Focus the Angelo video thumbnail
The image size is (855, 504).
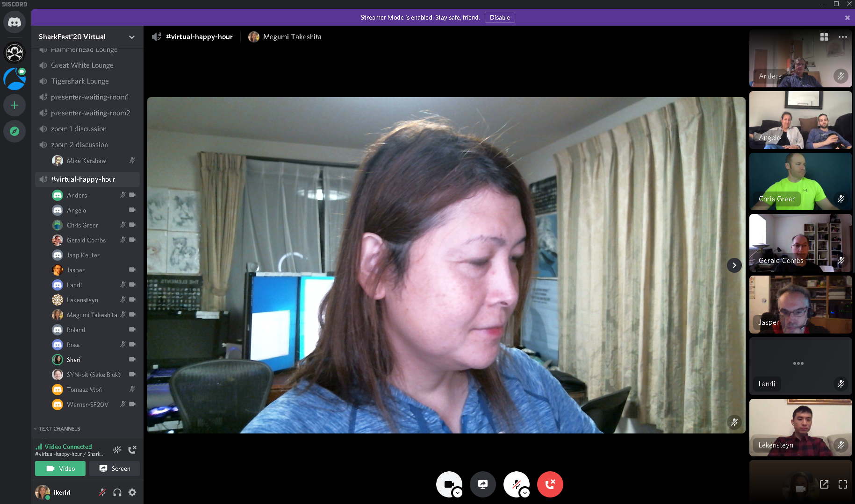tap(800, 120)
